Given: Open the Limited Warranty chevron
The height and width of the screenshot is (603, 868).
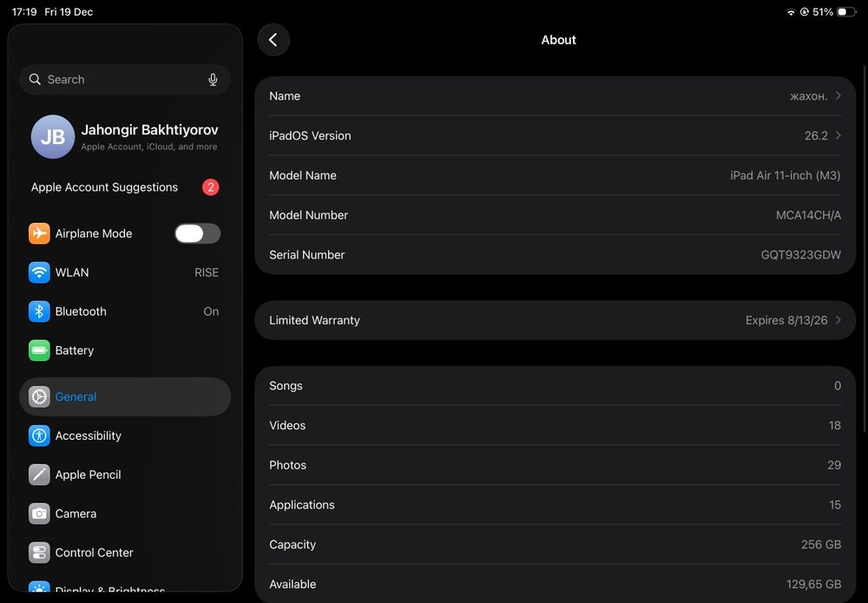Looking at the screenshot, I should click(x=838, y=320).
